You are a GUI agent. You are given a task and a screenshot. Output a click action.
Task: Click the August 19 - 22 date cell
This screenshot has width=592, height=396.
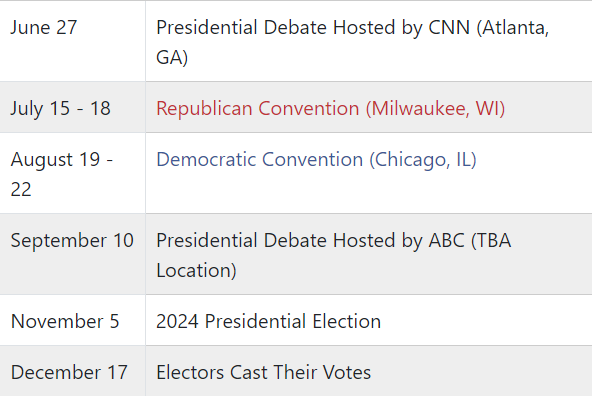72,173
